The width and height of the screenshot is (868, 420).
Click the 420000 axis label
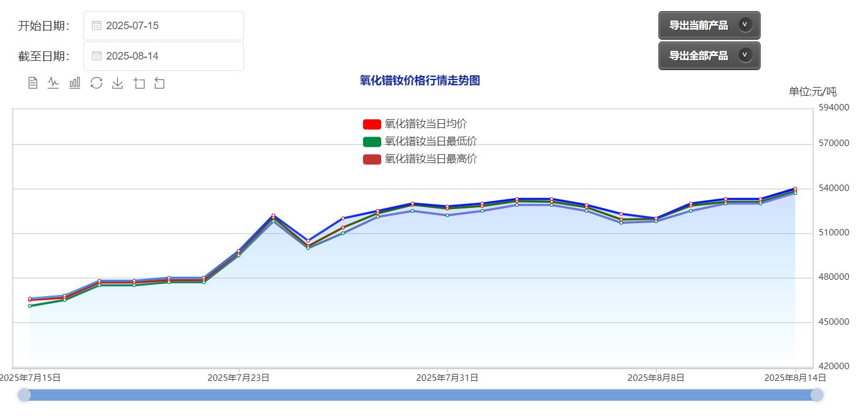click(x=834, y=366)
